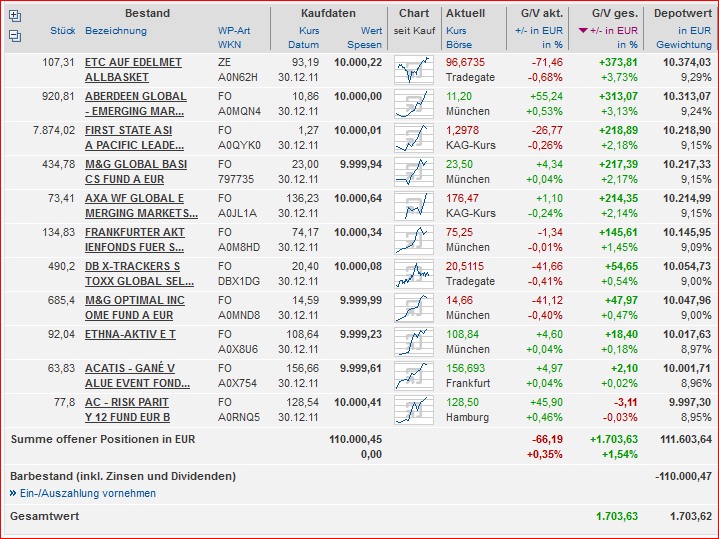Click Ein-/Auszahlung vornehmen link

pyautogui.click(x=88, y=493)
